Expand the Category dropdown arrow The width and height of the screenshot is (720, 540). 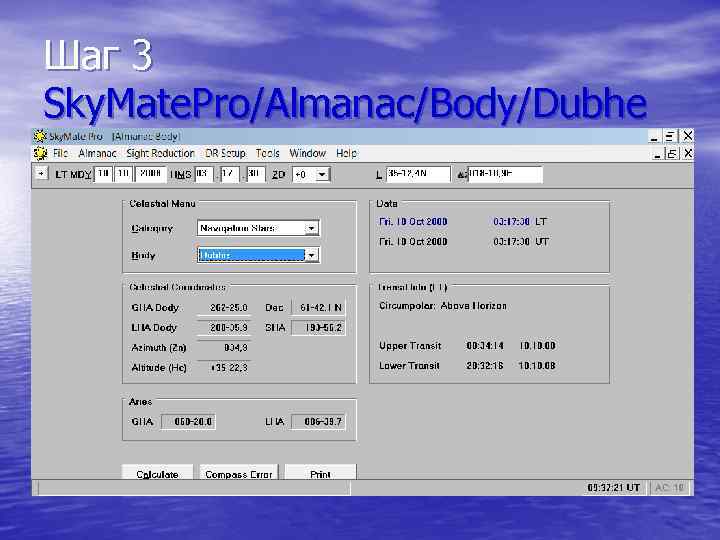(312, 228)
